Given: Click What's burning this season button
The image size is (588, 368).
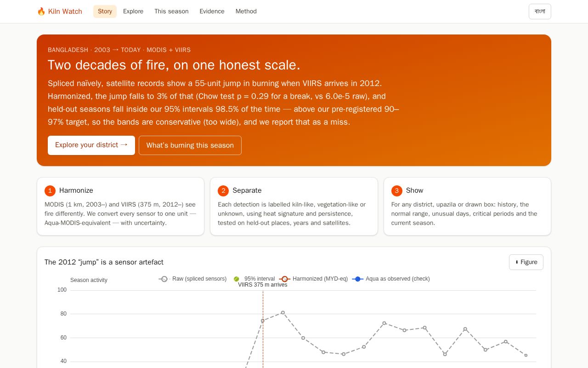Looking at the screenshot, I should (x=190, y=145).
